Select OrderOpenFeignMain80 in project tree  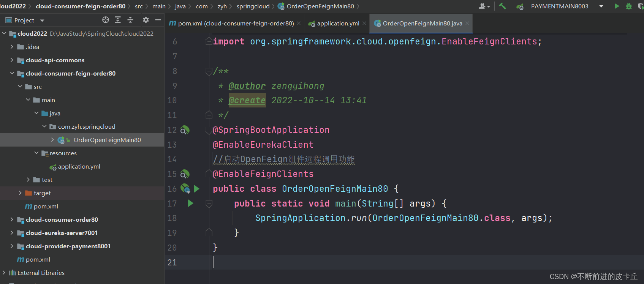coord(107,140)
